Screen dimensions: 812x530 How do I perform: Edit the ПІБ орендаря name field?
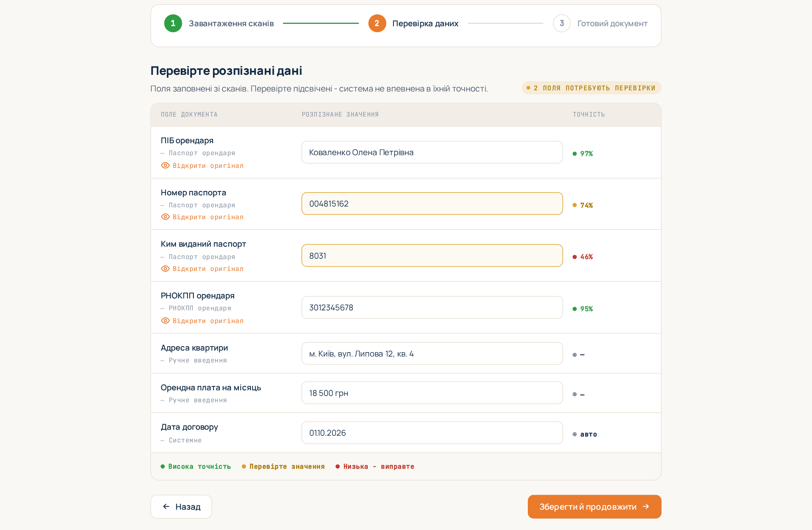(x=432, y=152)
